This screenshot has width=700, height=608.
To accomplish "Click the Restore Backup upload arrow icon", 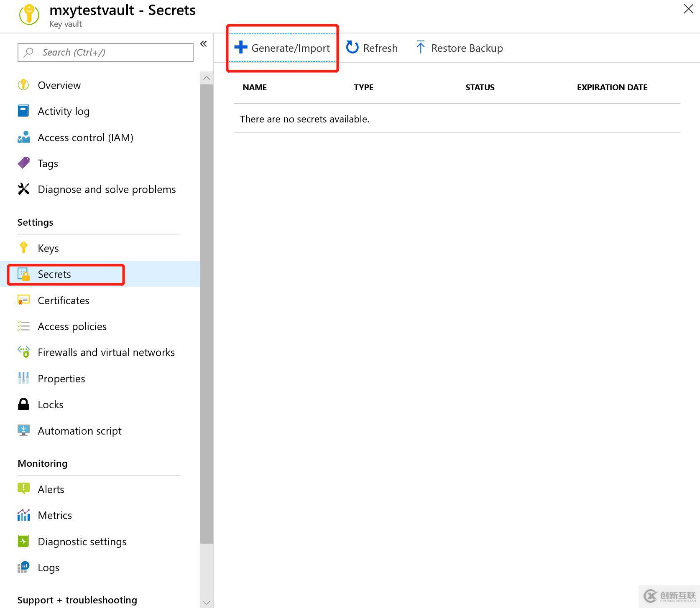I will coord(420,48).
